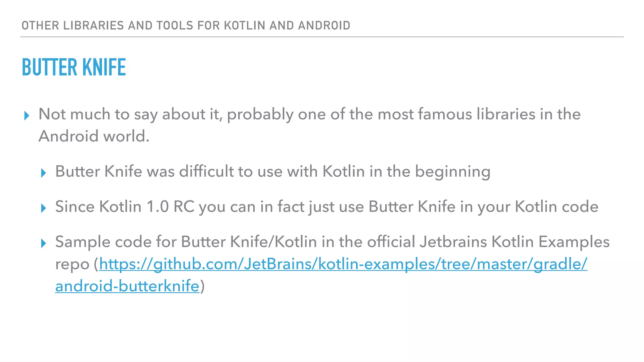This screenshot has height=362, width=644.
Task: Click the bullet arrow beside 'Butter Knife was difficult'
Action: click(44, 173)
